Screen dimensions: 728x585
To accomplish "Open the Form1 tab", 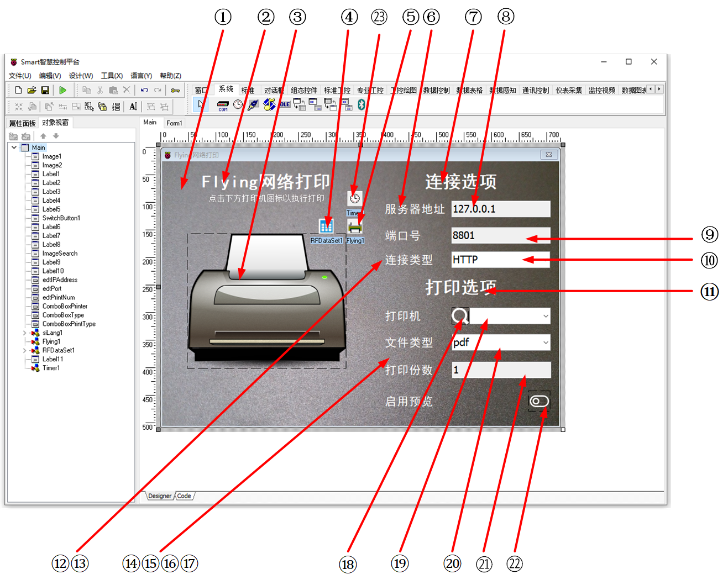I will pos(174,123).
